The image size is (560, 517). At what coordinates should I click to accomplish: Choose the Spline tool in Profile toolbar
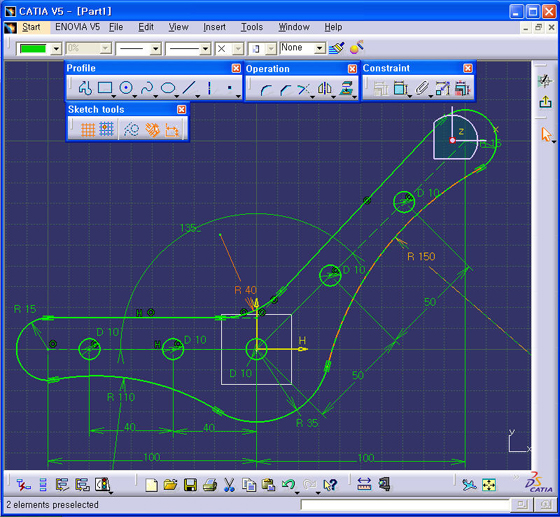tap(147, 88)
